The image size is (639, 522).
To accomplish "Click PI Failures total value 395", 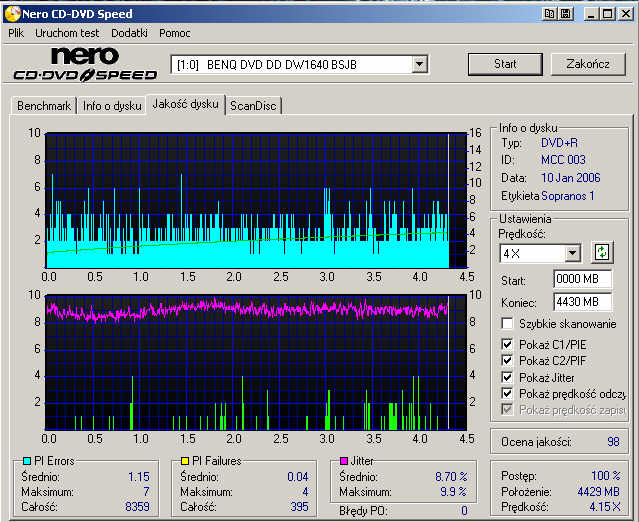I will coord(300,507).
